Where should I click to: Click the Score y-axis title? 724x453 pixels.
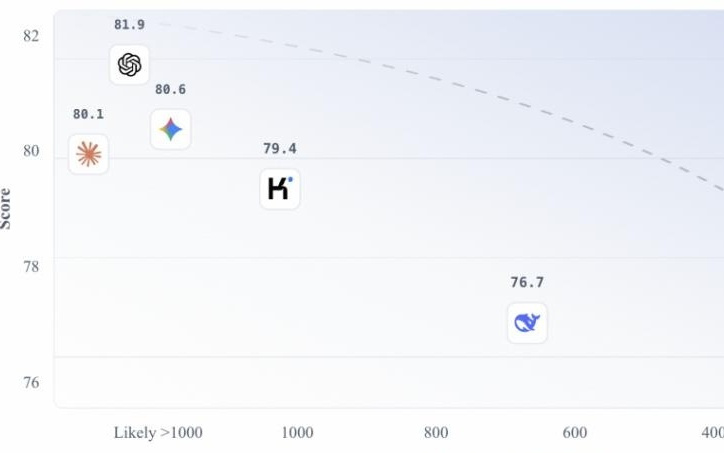[x=6, y=208]
